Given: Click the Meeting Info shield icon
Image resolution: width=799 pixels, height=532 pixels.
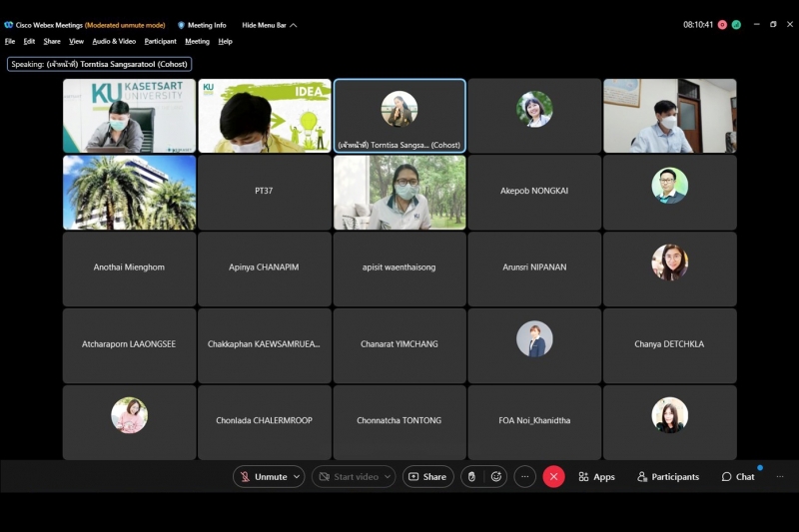Looking at the screenshot, I should pyautogui.click(x=182, y=25).
